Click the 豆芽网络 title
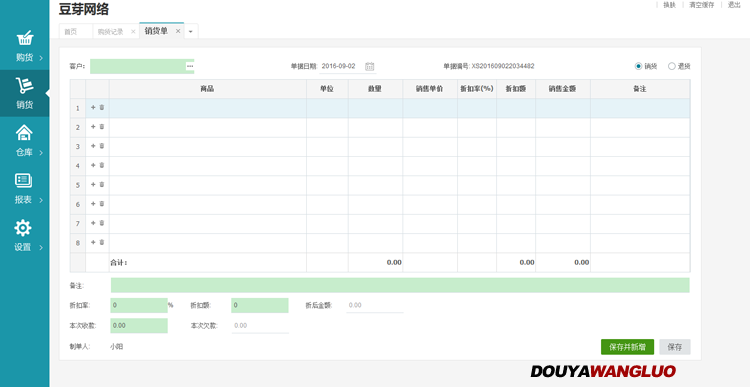The width and height of the screenshot is (750, 387). coord(83,9)
